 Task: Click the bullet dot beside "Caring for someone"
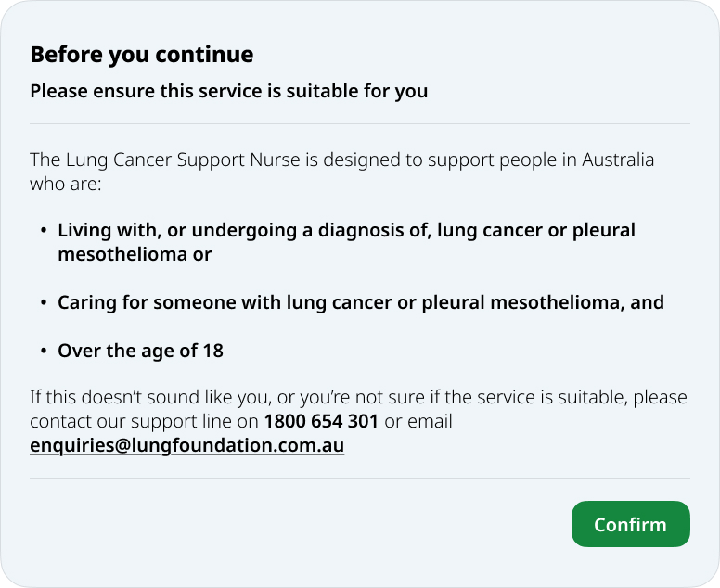[x=43, y=303]
